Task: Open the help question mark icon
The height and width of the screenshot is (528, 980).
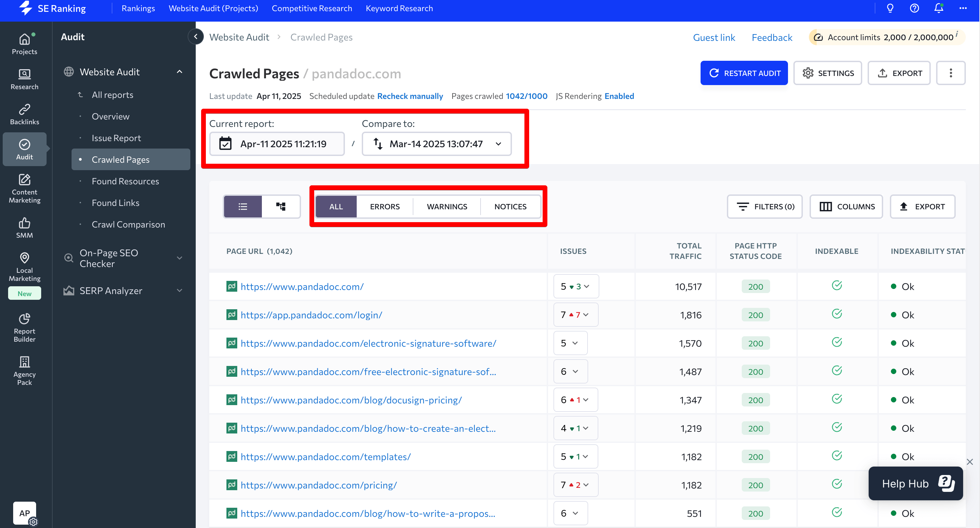Action: click(914, 8)
